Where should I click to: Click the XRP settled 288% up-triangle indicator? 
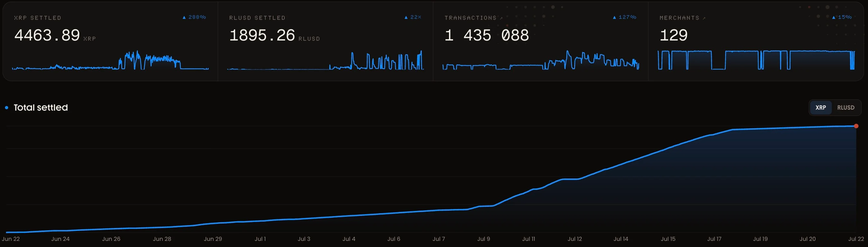point(184,17)
